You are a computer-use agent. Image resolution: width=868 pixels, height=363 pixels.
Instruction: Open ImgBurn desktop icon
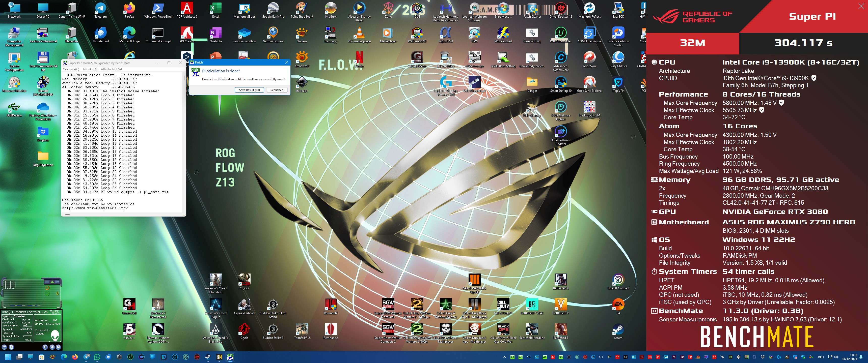click(331, 10)
